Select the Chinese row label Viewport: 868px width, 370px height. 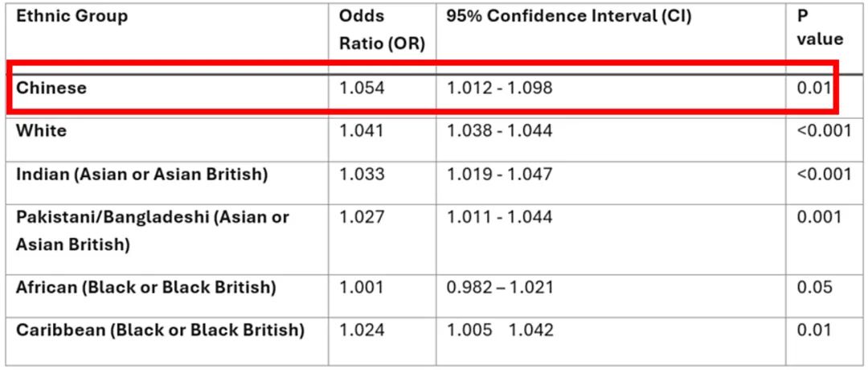pos(51,88)
